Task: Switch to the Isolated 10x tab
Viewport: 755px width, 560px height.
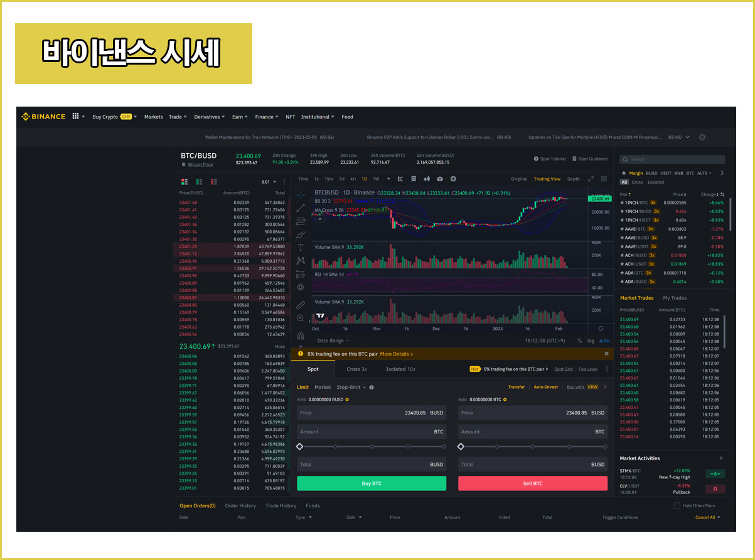Action: pos(400,369)
